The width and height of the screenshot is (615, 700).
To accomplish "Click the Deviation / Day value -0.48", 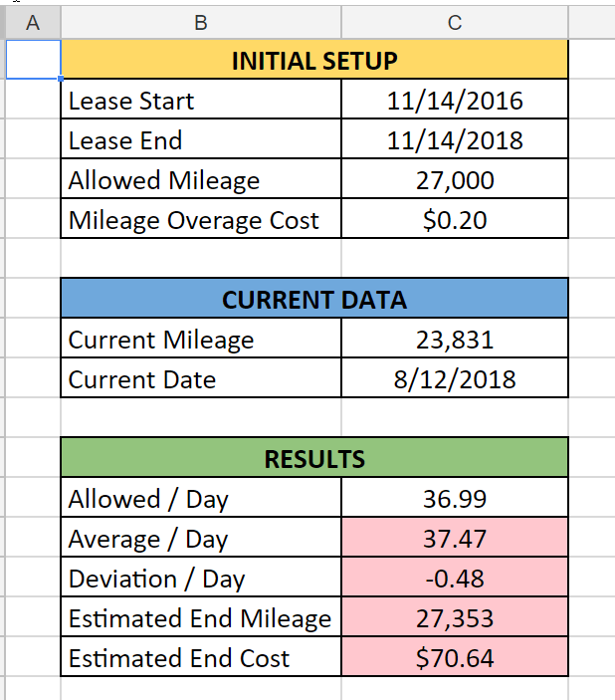I will coord(455,578).
